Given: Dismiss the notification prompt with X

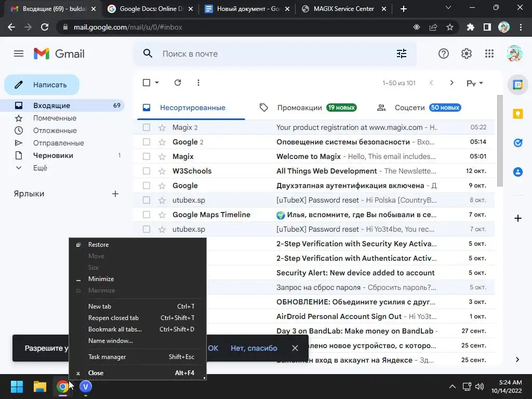Looking at the screenshot, I should pyautogui.click(x=295, y=348).
